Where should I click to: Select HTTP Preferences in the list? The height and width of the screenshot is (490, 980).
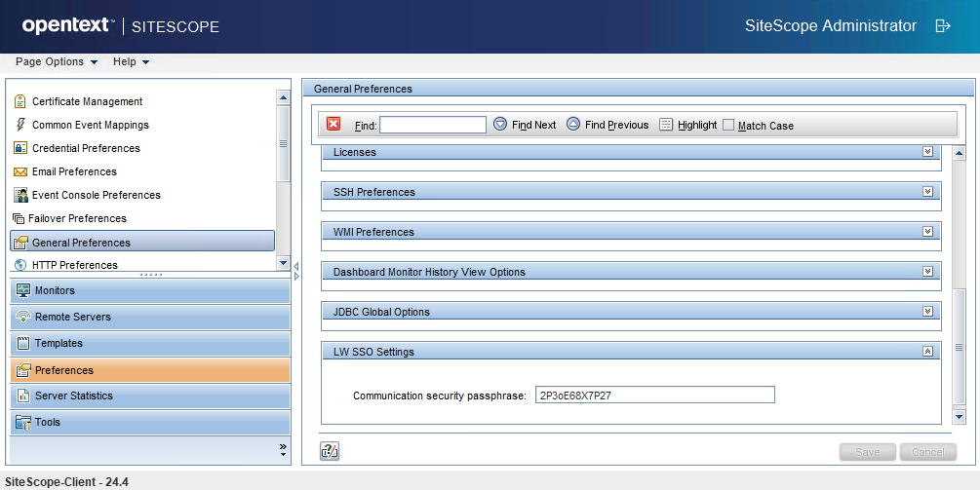(75, 265)
